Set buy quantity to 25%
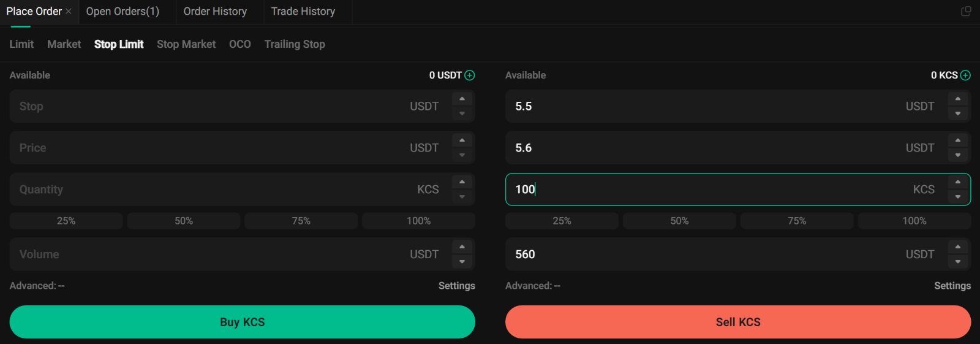The image size is (980, 344). 66,221
